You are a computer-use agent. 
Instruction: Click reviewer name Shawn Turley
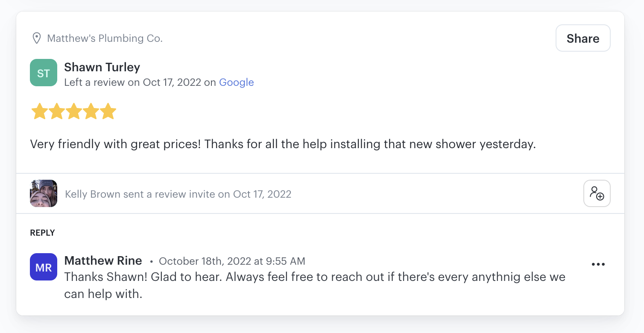(102, 67)
